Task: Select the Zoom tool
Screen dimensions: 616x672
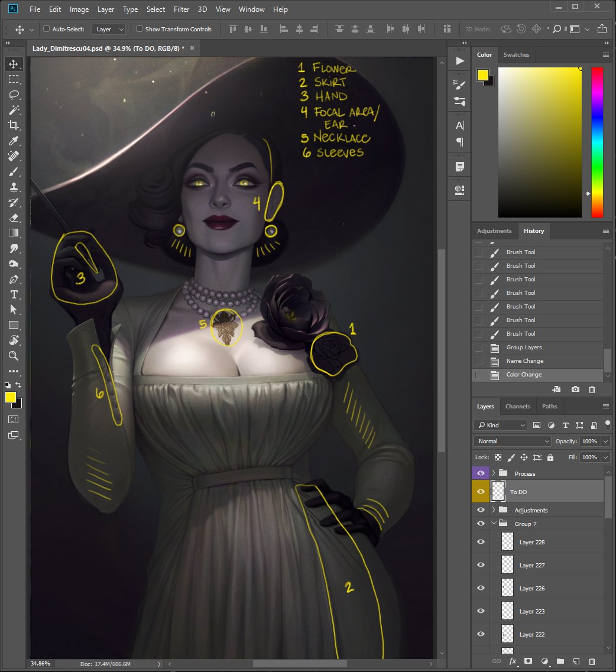Action: point(13,356)
